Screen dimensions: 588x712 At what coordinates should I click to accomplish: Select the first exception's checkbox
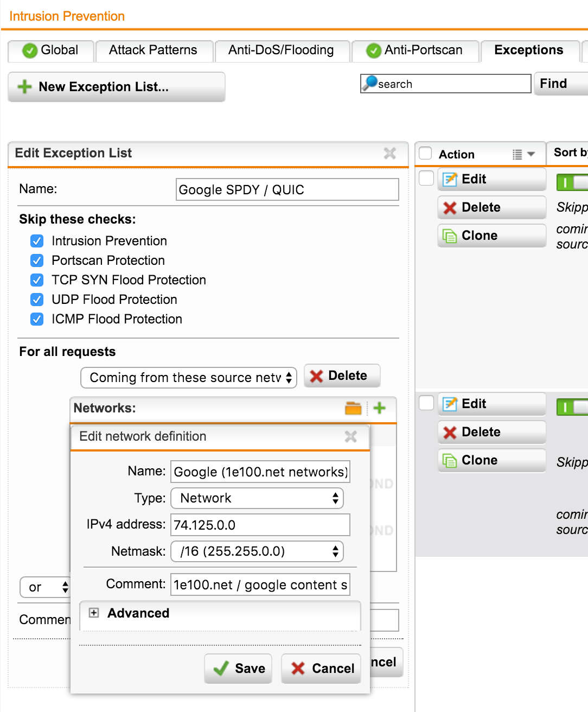click(426, 178)
